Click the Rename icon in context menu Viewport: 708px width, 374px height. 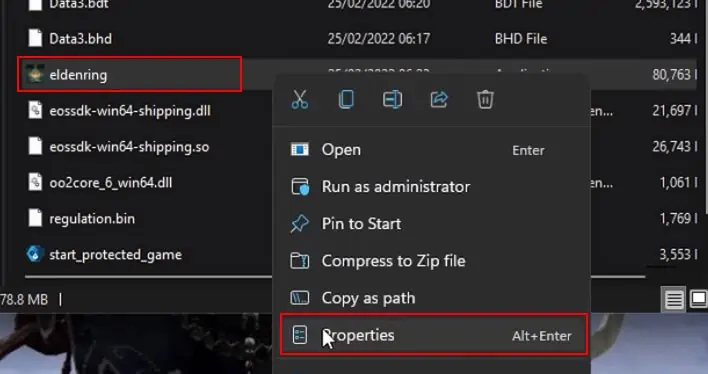(392, 99)
